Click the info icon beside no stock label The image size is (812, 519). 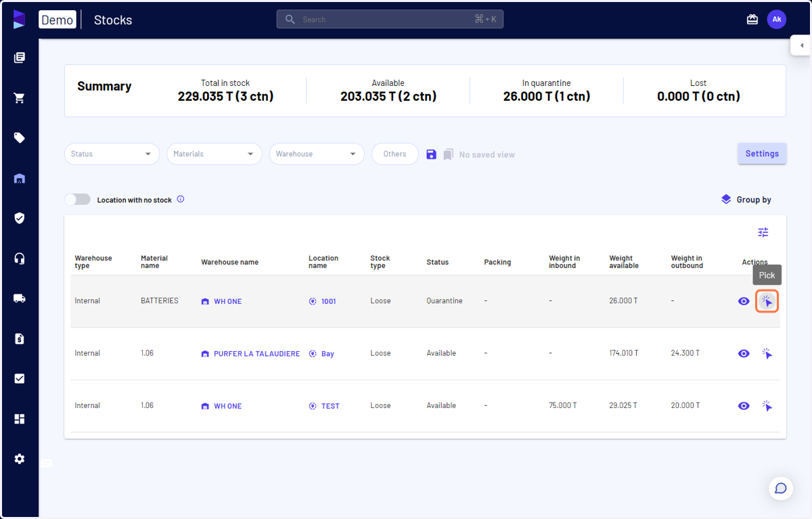pyautogui.click(x=181, y=200)
